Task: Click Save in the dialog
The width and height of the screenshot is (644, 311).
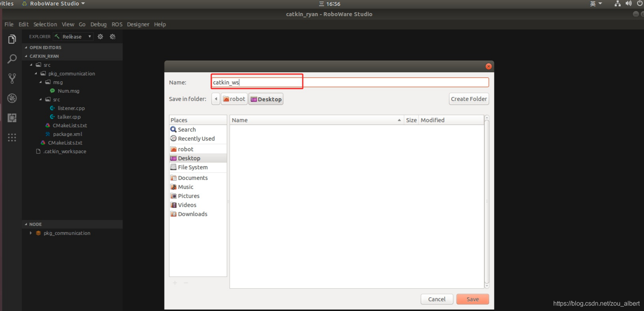Action: point(472,299)
